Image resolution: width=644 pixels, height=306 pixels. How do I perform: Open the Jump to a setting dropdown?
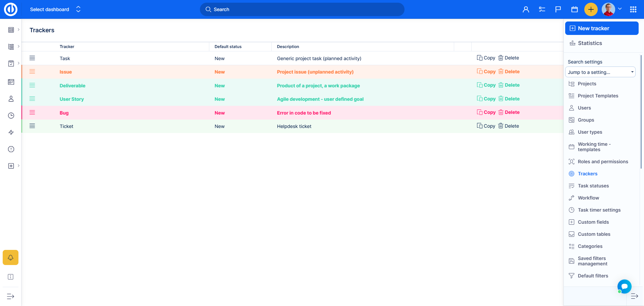tap(600, 72)
